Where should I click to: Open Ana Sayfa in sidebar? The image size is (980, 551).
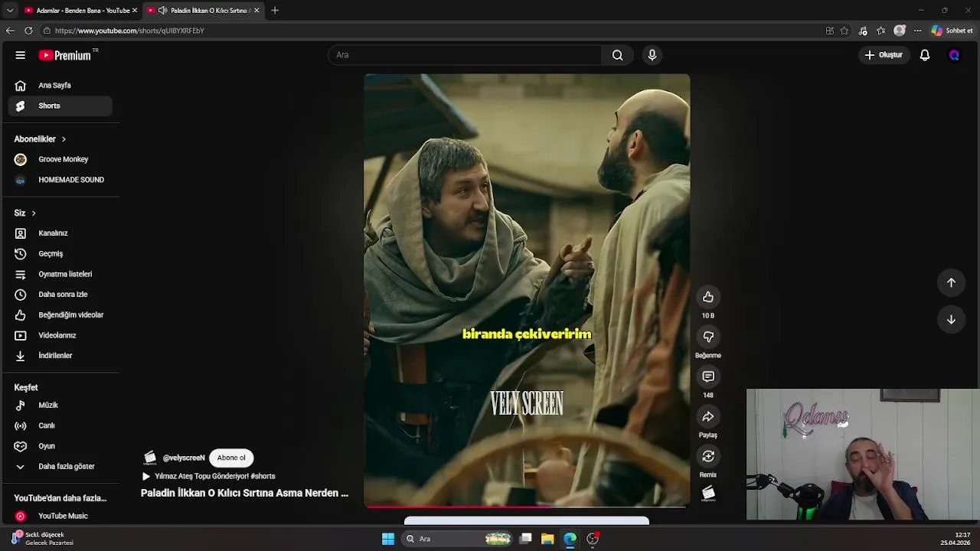click(60, 86)
